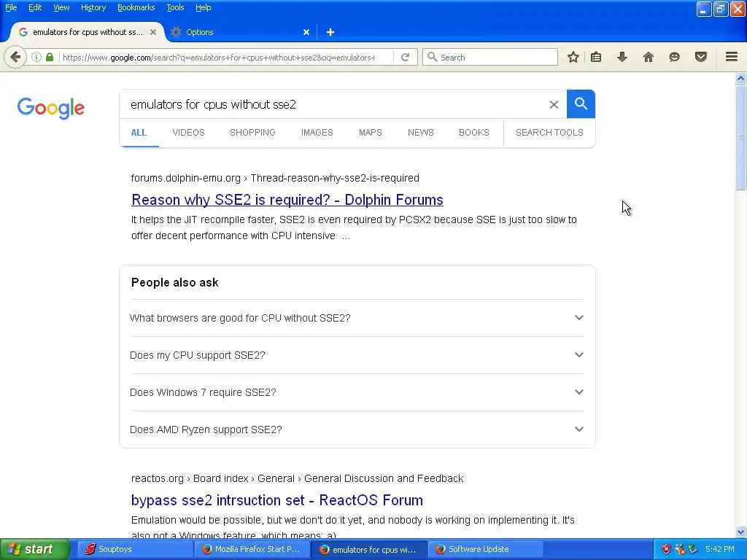
Task: Switch to MAPS results tab
Action: point(370,133)
